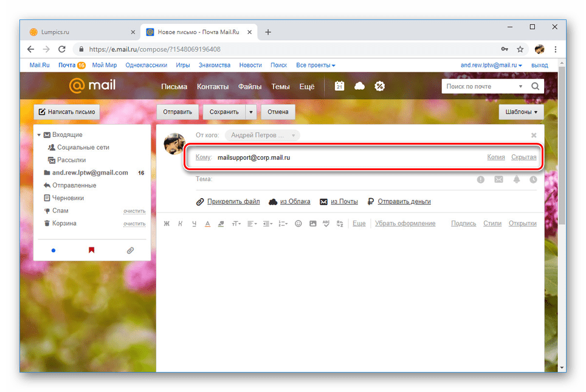Switch to the Контакты tab
586x392 pixels.
pos(213,86)
